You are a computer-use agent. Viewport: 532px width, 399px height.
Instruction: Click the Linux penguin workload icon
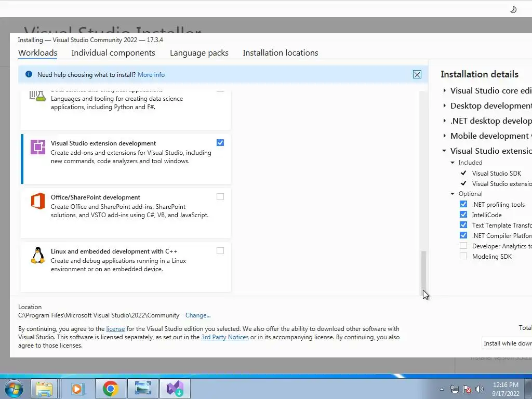click(37, 255)
